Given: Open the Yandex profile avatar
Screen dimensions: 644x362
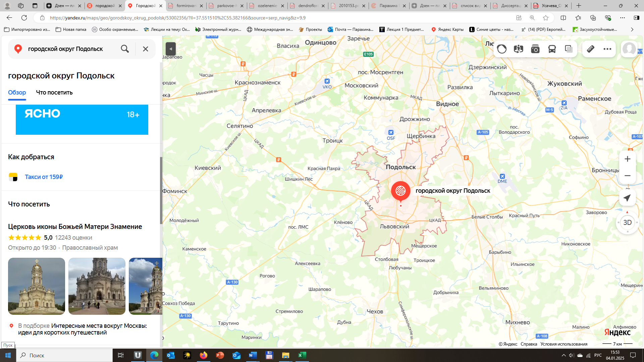Looking at the screenshot, I should [x=629, y=49].
